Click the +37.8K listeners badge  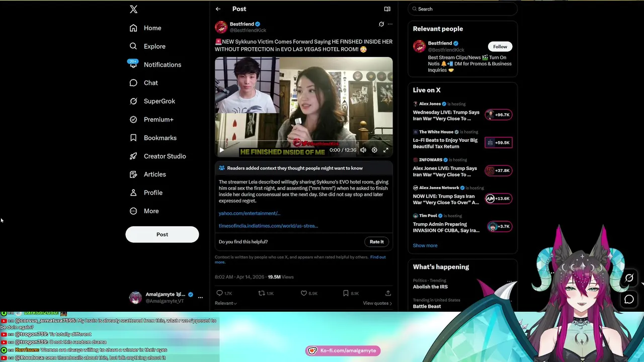pyautogui.click(x=498, y=170)
